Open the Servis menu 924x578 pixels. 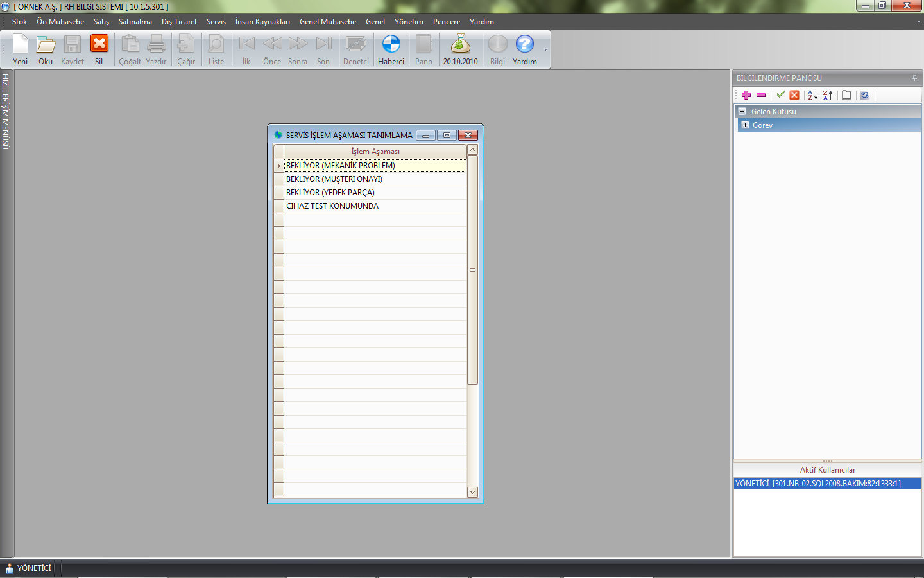[216, 22]
